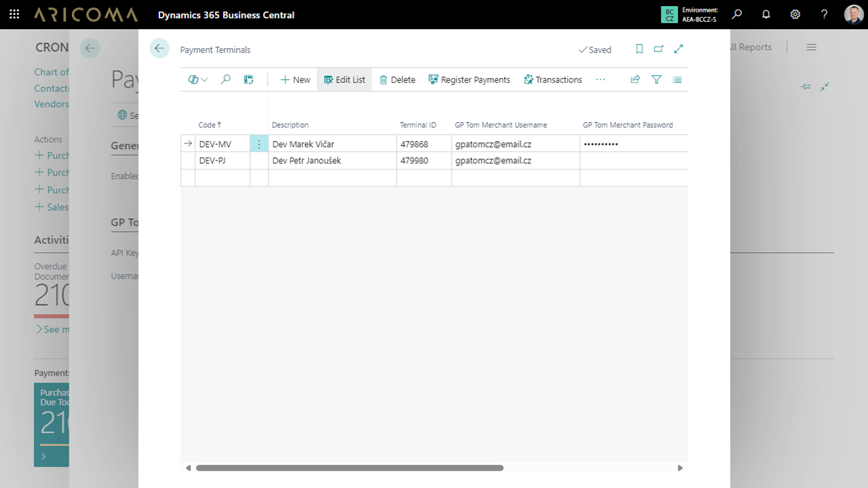Image resolution: width=868 pixels, height=488 pixels.
Task: Toggle Edit List mode
Action: pyautogui.click(x=344, y=79)
